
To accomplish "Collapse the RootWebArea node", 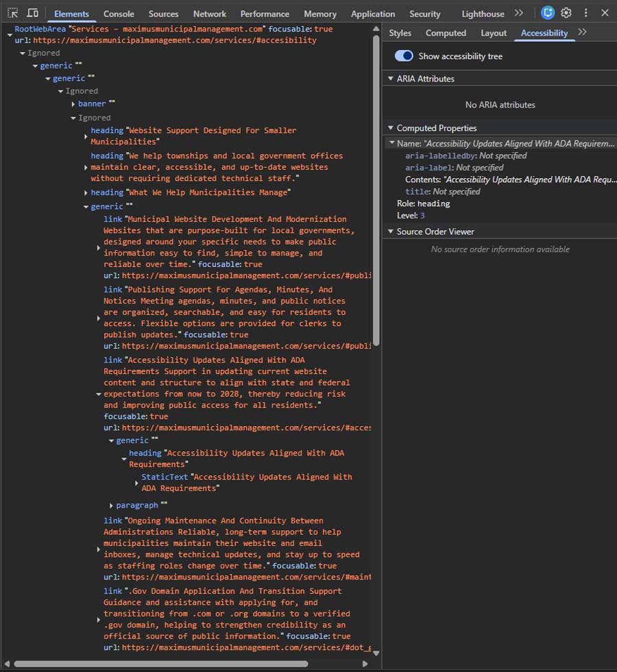I will pos(10,35).
